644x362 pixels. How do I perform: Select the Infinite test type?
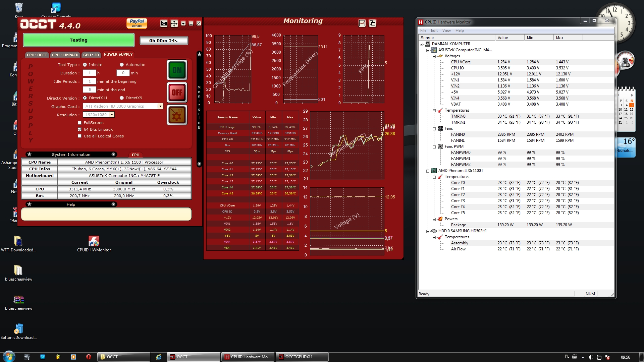[85, 65]
